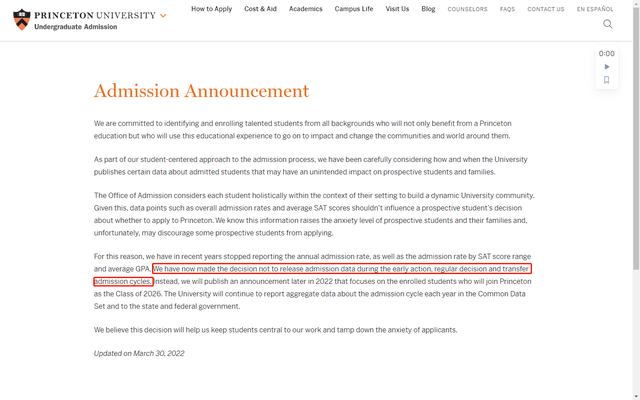Open the How to Apply menu

pos(211,9)
